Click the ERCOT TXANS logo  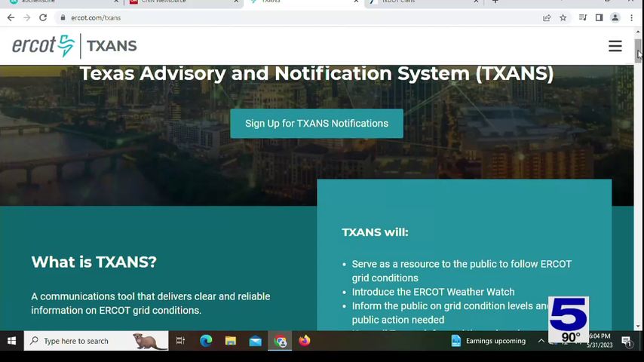point(74,46)
